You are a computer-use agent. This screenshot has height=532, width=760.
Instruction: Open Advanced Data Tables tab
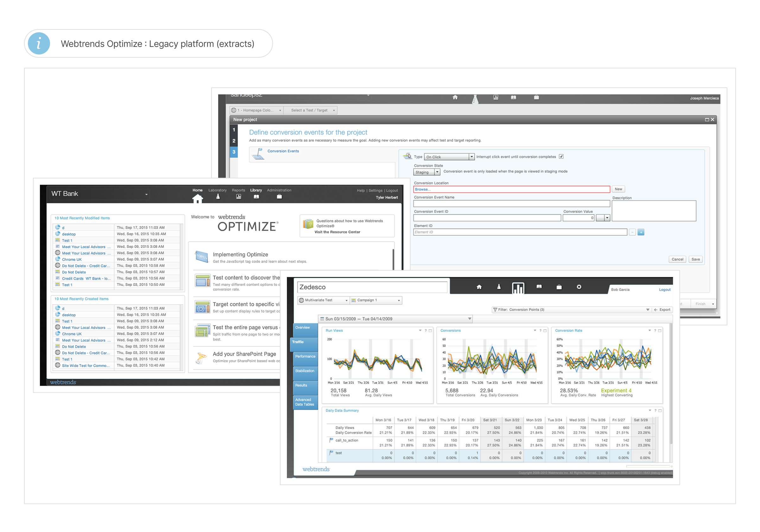pyautogui.click(x=305, y=402)
